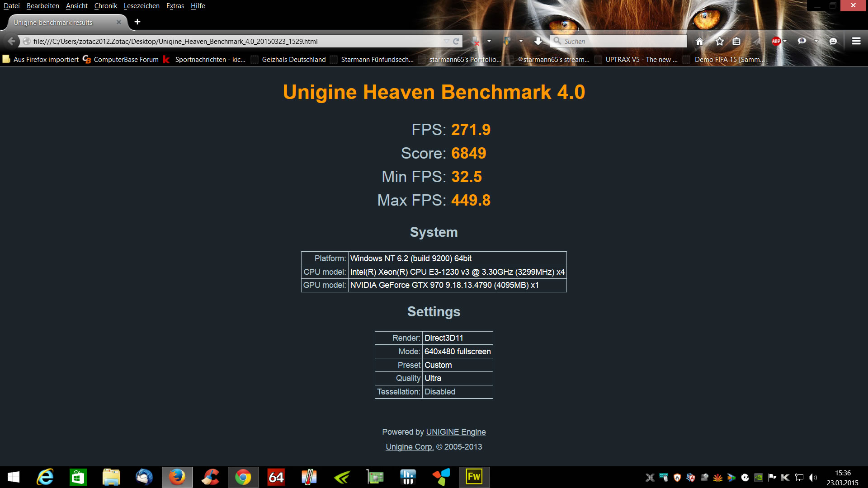Open the Firefox hamburger menu
The height and width of the screenshot is (488, 868).
point(856,41)
